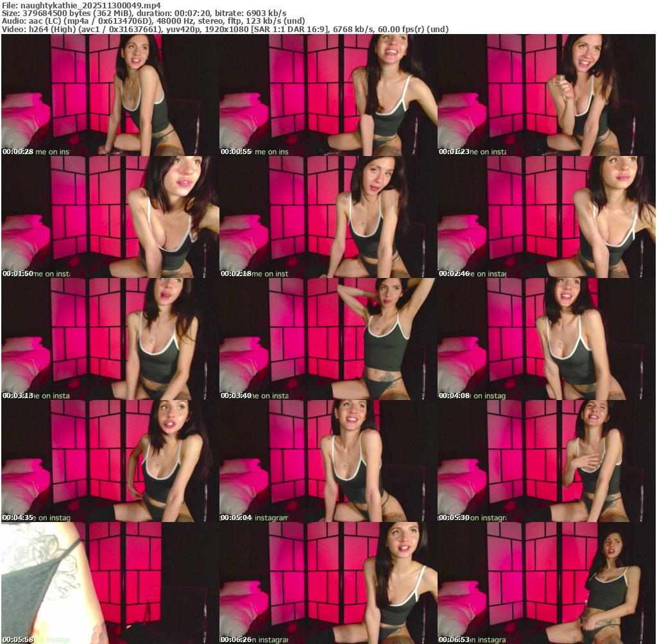This screenshot has height=644, width=657.
Task: Open the frame timestamped 00:05:30
Action: click(x=546, y=461)
